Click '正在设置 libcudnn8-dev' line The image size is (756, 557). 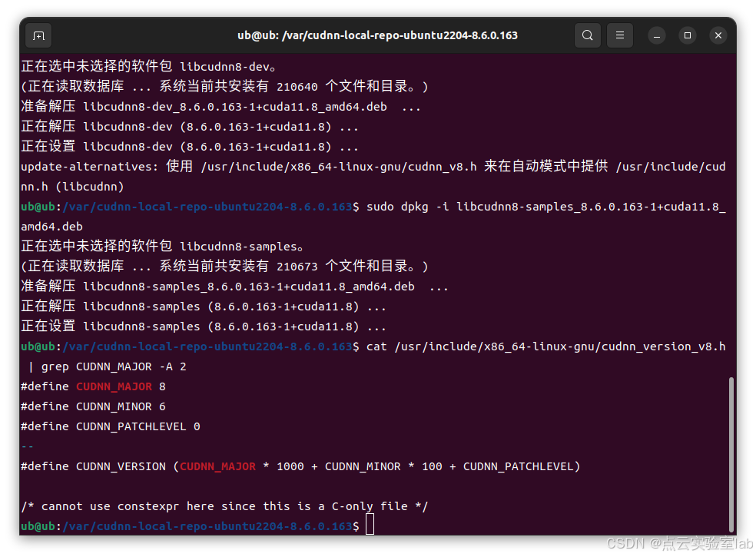tap(190, 147)
